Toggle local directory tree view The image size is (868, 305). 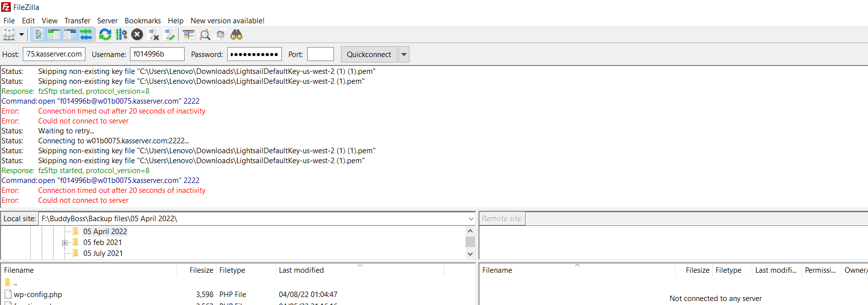[x=54, y=35]
